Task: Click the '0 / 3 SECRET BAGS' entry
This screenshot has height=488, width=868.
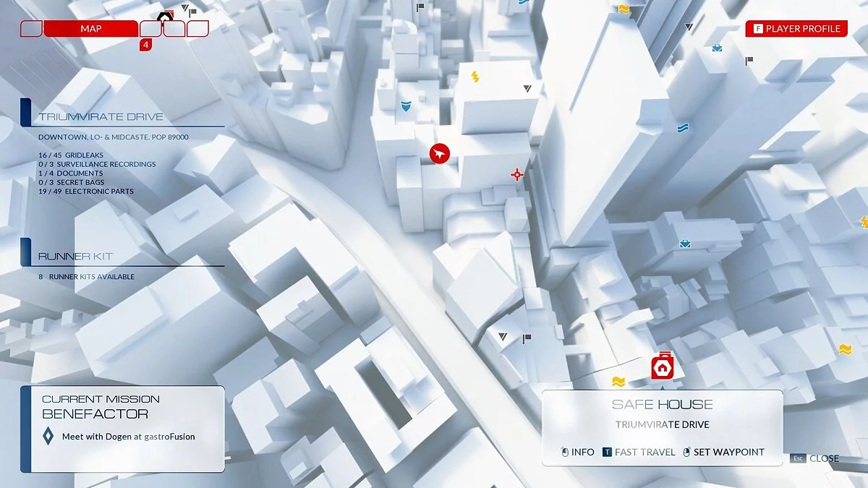Action: point(73,182)
